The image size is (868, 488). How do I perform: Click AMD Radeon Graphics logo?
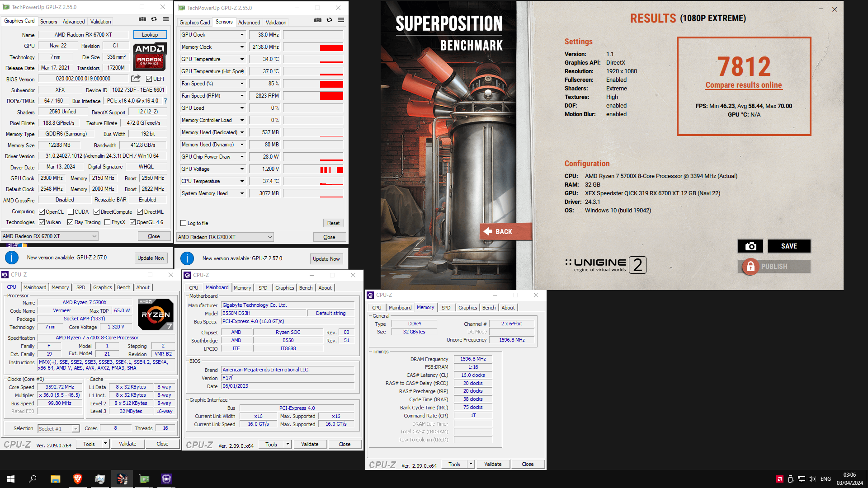tap(150, 56)
